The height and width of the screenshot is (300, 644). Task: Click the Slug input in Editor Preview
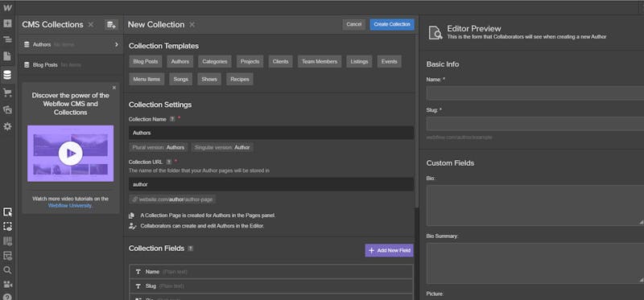(x=535, y=124)
